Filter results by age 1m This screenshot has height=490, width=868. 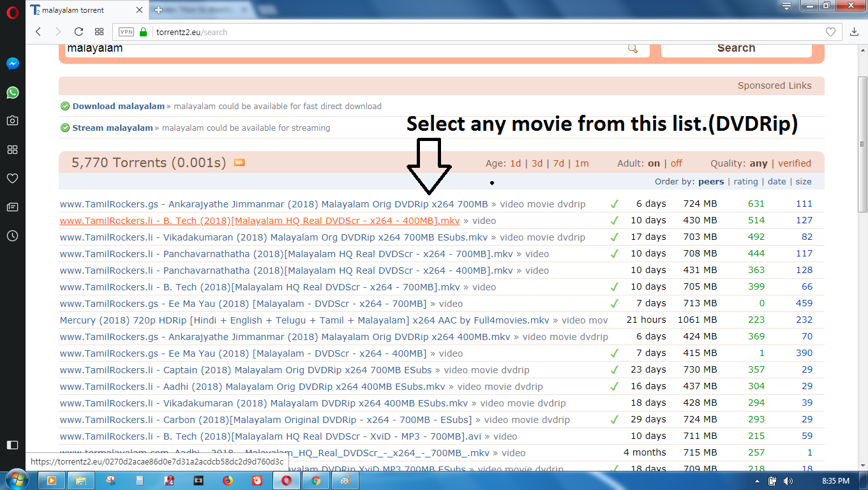581,163
